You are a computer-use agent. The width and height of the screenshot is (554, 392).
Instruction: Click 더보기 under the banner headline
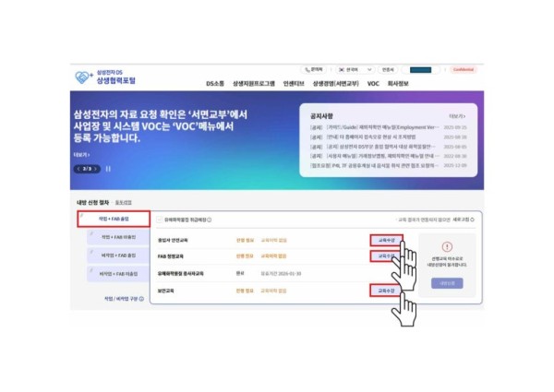(81, 155)
